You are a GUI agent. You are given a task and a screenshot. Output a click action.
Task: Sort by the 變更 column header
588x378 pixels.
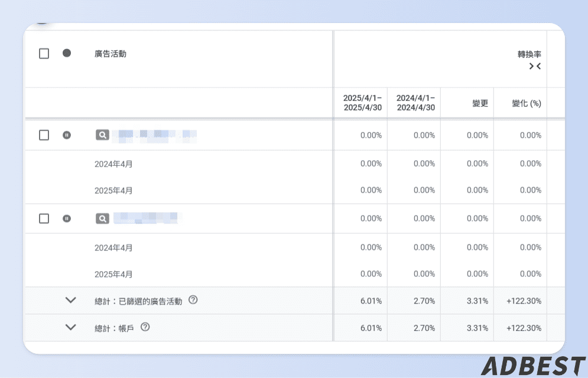pos(480,103)
